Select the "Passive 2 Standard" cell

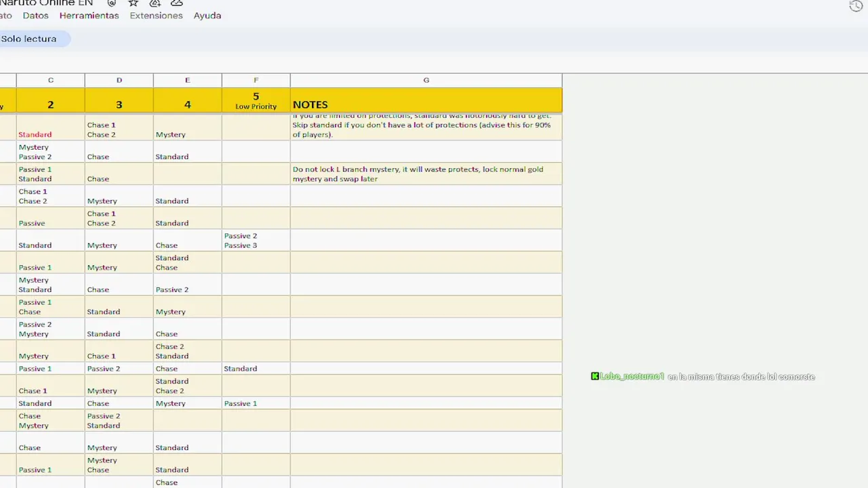click(x=119, y=420)
